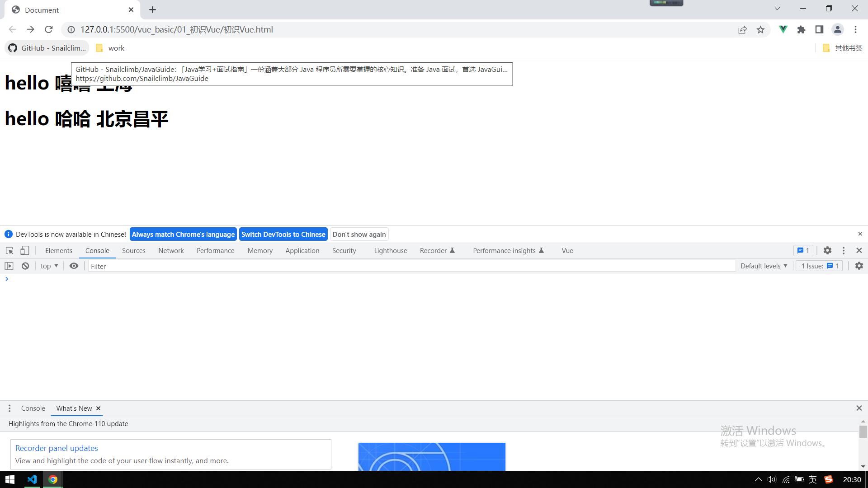This screenshot has height=488, width=868.
Task: Open DevTools settings gear icon
Action: [827, 250]
